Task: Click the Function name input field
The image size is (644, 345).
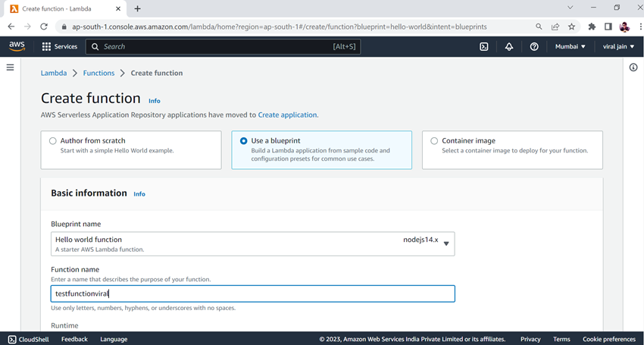Action: (x=252, y=293)
